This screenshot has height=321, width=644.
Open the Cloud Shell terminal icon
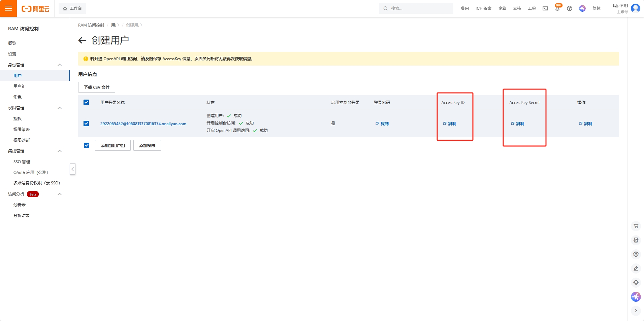tap(545, 8)
